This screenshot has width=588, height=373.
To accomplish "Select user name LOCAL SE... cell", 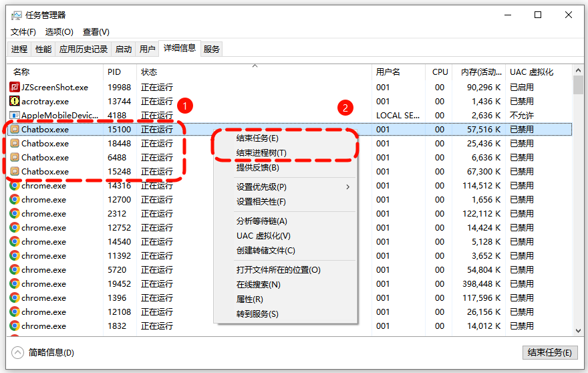I will (x=398, y=115).
